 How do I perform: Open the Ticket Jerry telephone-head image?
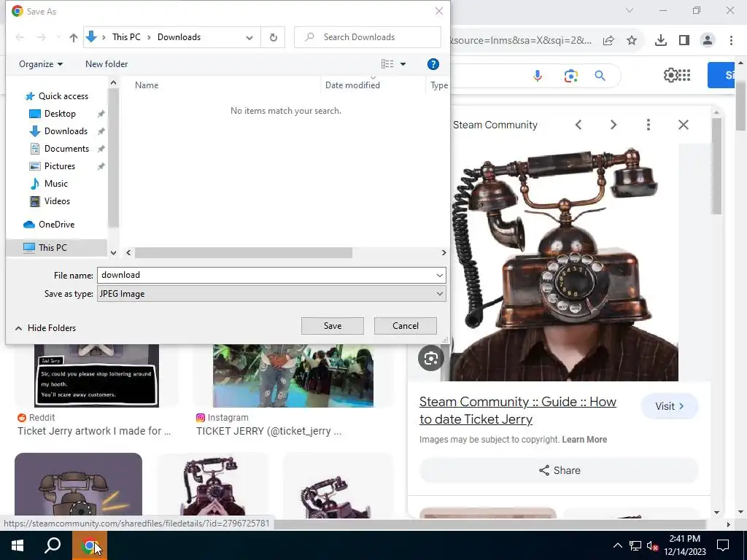click(565, 262)
